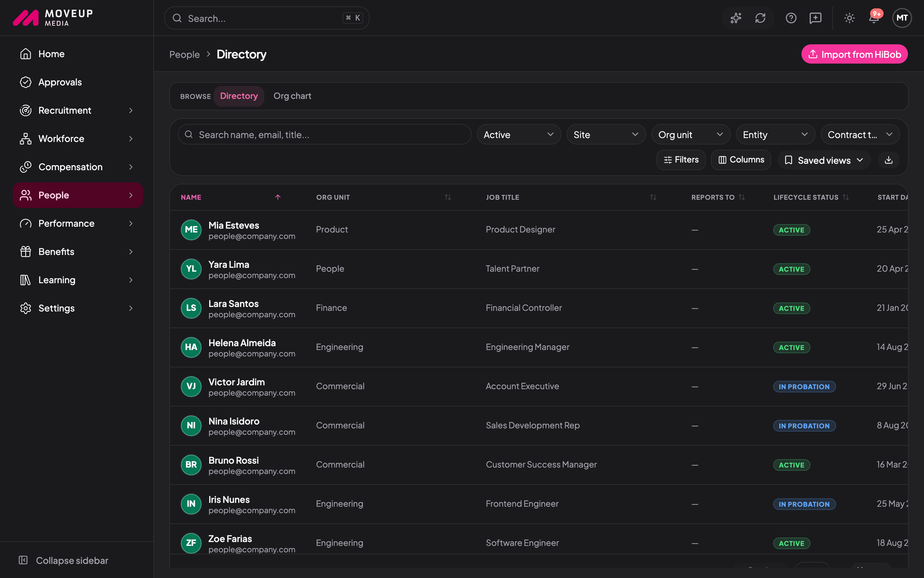
Task: Open the Org unit filter dropdown
Action: pos(691,135)
